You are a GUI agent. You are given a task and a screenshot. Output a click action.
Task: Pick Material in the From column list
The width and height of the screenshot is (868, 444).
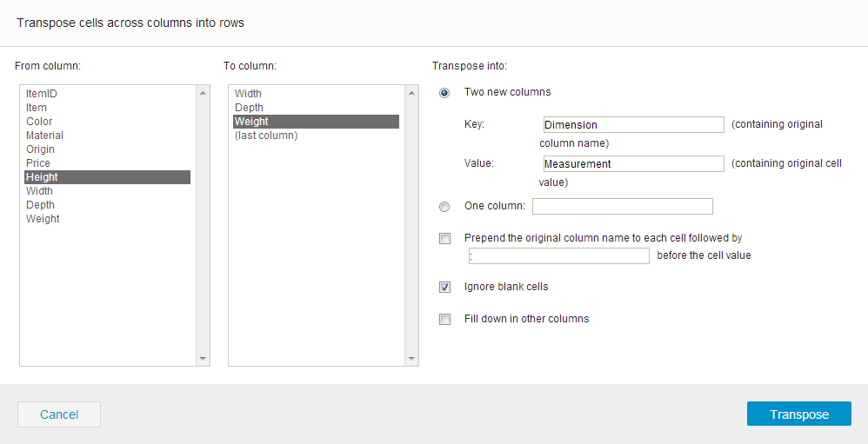44,136
